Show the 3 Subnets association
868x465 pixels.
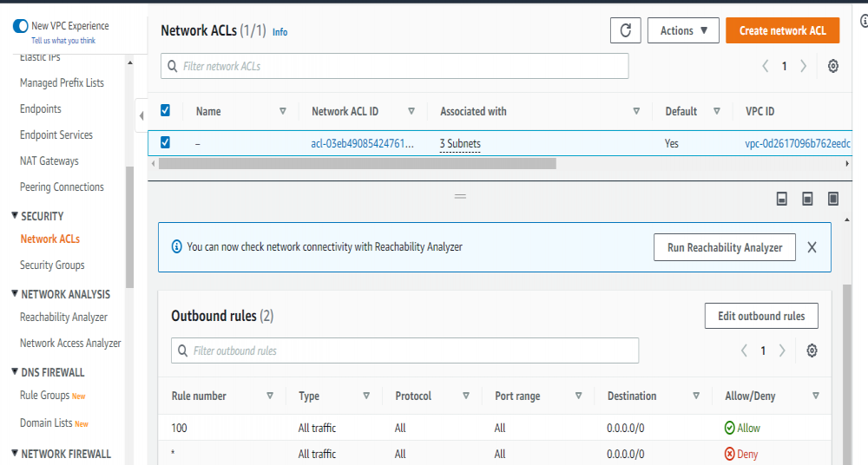[460, 144]
